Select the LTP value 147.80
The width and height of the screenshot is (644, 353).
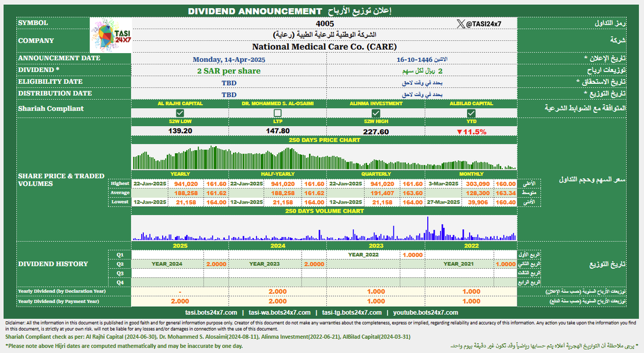click(277, 131)
